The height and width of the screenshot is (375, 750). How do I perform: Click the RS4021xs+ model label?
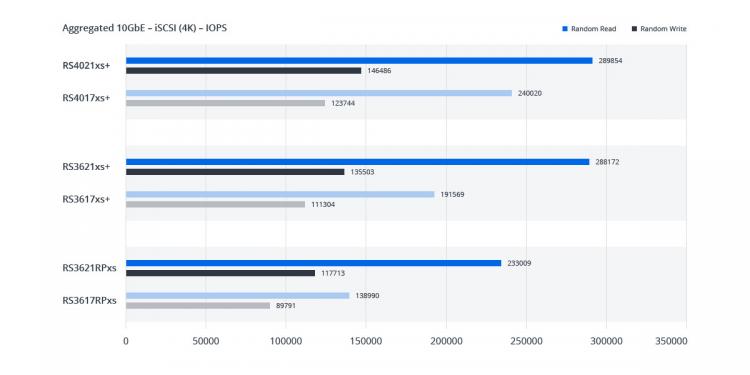pyautogui.click(x=86, y=66)
